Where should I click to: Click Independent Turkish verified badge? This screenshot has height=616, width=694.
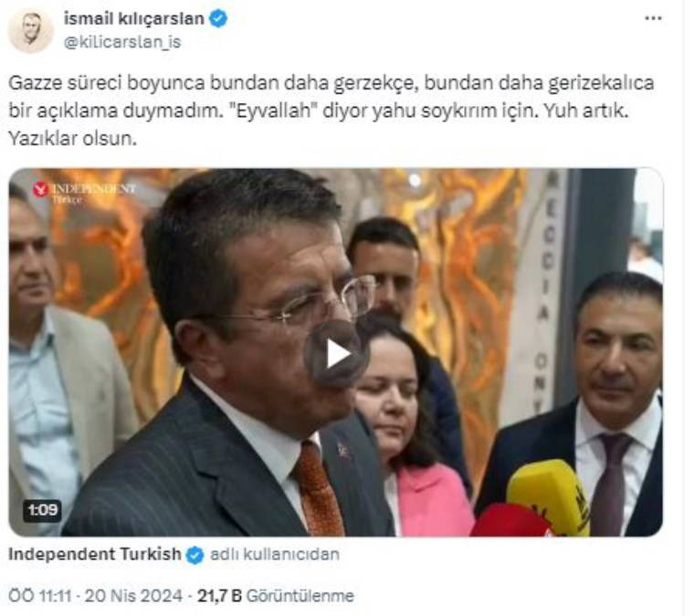(195, 555)
